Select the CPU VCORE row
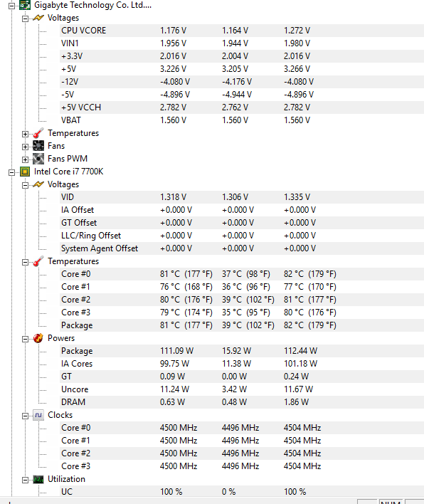 pyautogui.click(x=242, y=31)
